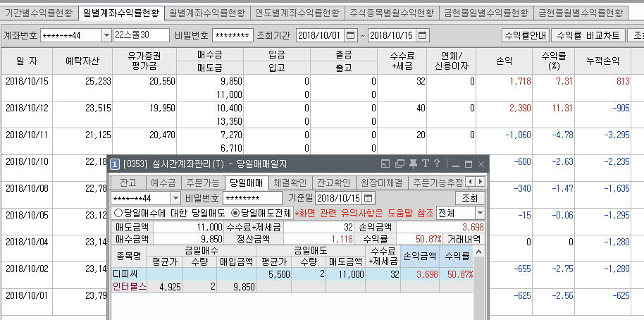Click the 11.31 수익률 value
The width and height of the screenshot is (644, 320).
564,108
